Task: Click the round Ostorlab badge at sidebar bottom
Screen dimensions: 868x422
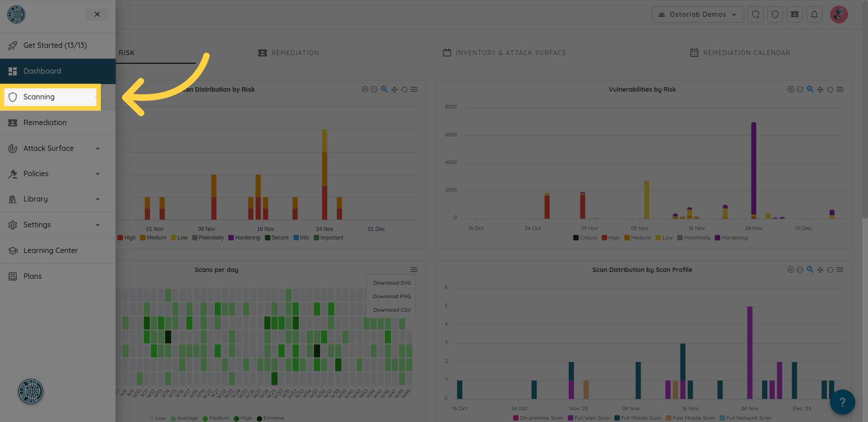Action: coord(31,391)
